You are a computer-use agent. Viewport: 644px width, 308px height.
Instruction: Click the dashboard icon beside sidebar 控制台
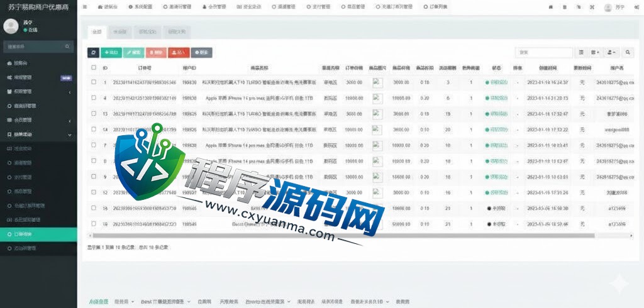point(9,63)
